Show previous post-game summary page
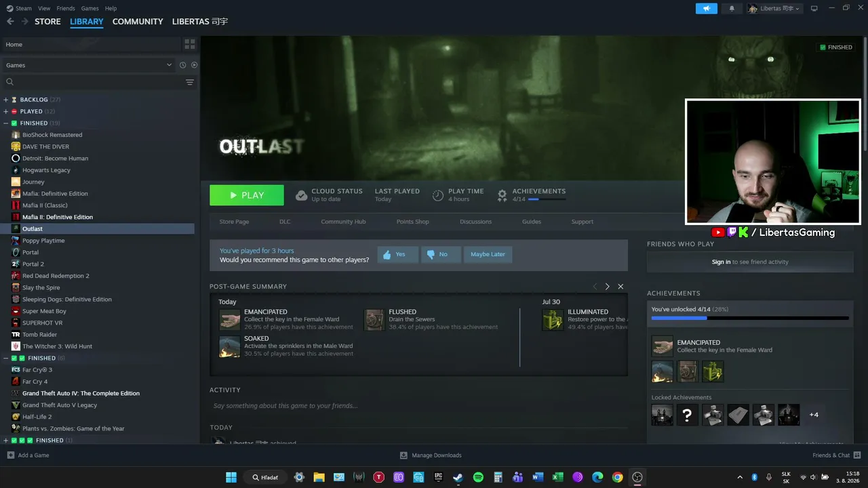Image resolution: width=868 pixels, height=488 pixels. (595, 287)
